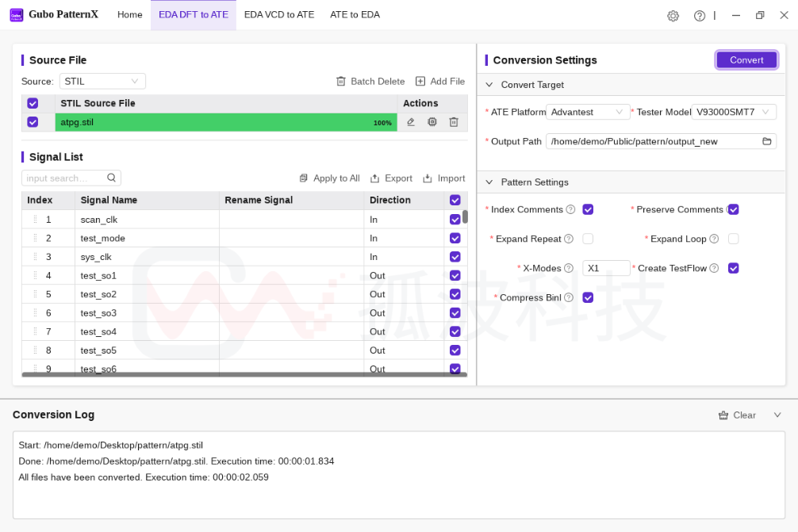Disable the Create TestFlow checkbox
The height and width of the screenshot is (532, 798).
coord(734,268)
